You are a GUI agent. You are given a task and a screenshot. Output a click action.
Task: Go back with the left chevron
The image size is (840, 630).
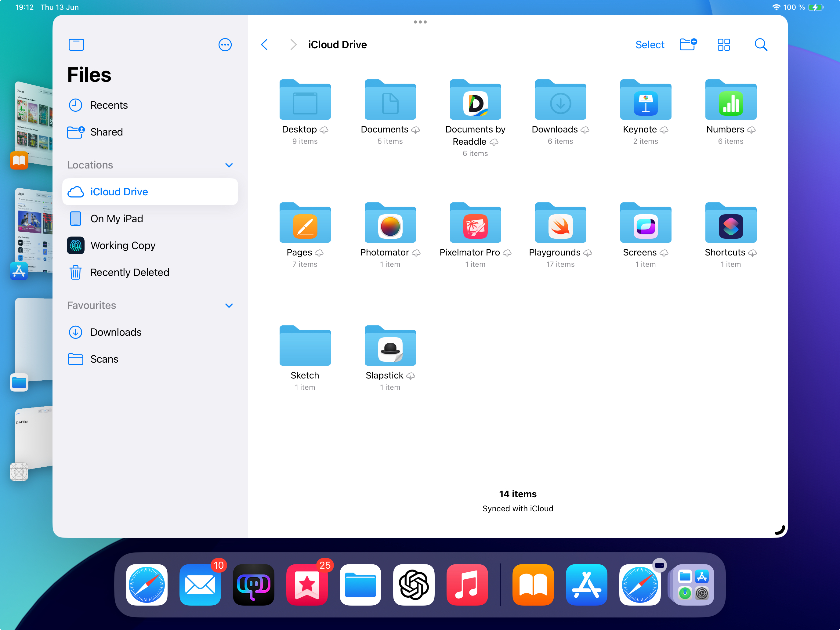pyautogui.click(x=265, y=45)
